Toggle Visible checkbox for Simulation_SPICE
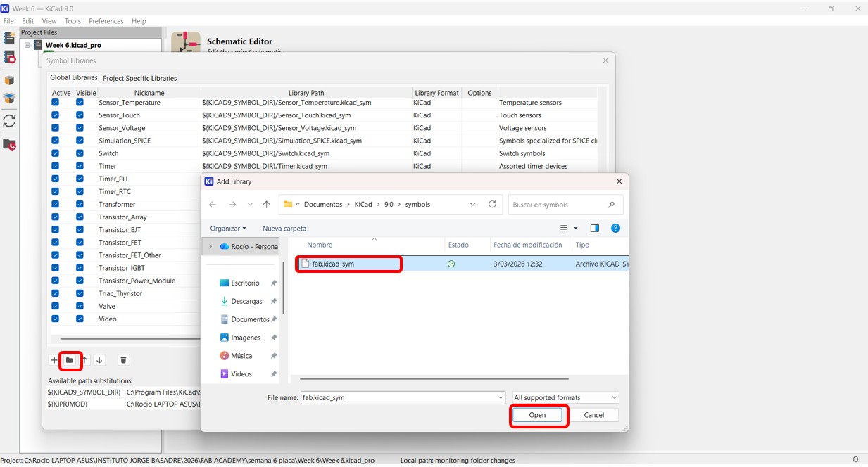The image size is (868, 467). coord(80,141)
